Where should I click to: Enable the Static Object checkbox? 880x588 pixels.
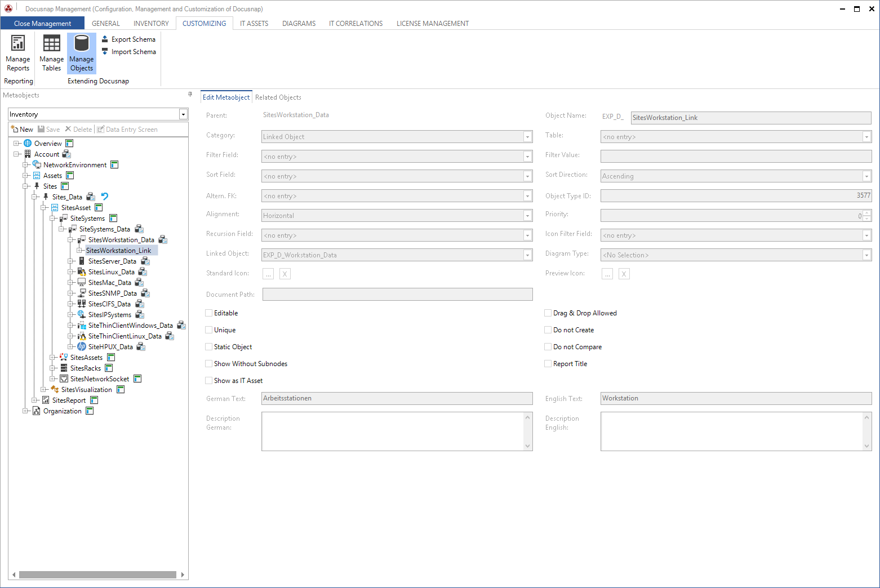click(x=209, y=347)
